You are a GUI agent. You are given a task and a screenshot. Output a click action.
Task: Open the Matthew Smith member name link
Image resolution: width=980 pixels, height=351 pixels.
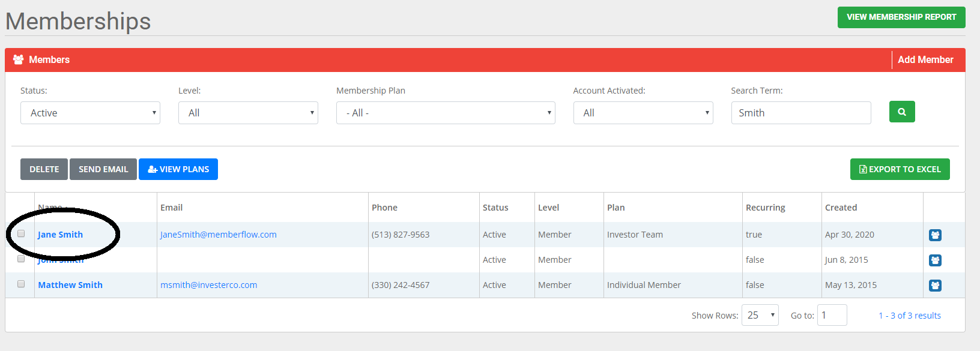(70, 285)
